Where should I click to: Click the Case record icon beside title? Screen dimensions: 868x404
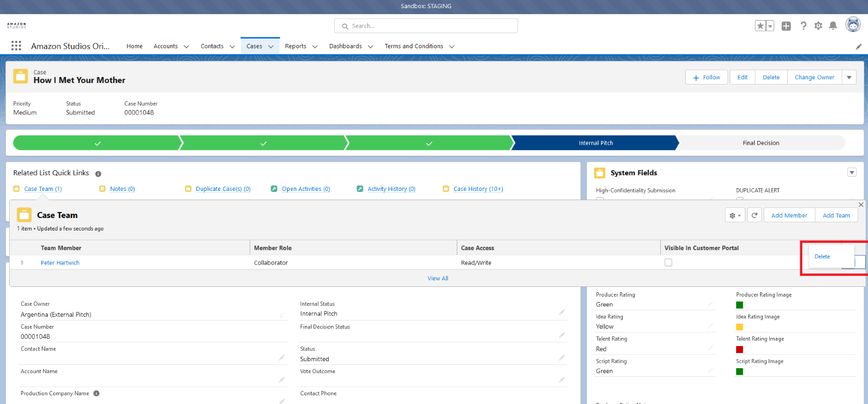(21, 76)
